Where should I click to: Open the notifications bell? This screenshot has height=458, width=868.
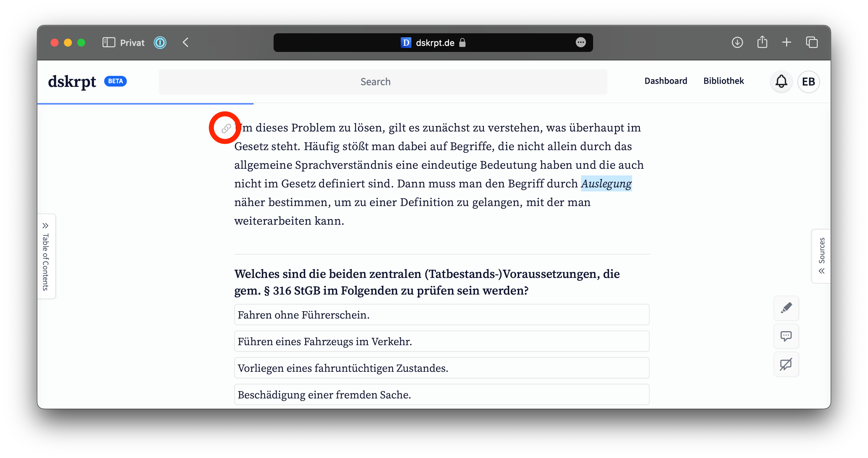[781, 82]
